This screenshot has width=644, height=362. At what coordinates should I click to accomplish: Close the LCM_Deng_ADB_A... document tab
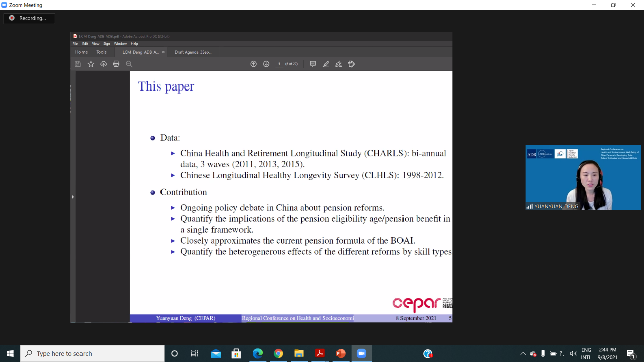tap(163, 52)
